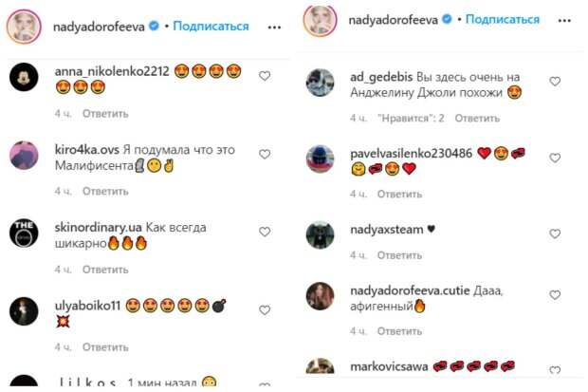Tap the heart next to the skinordinary.ua comment
This screenshot has height=392, width=588.
pyautogui.click(x=265, y=232)
